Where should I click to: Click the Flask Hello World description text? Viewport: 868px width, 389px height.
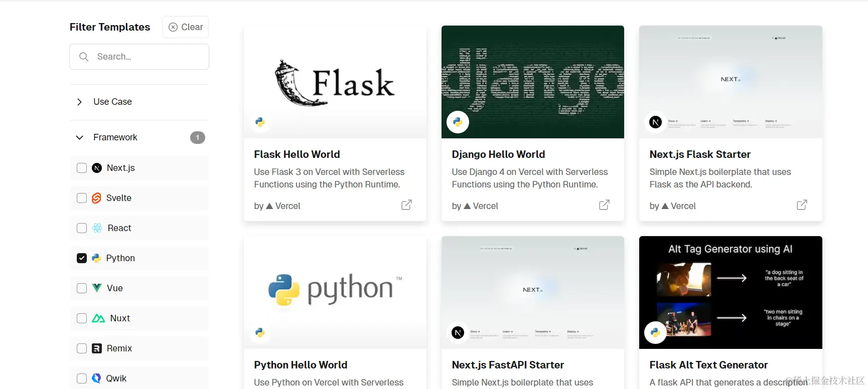329,178
